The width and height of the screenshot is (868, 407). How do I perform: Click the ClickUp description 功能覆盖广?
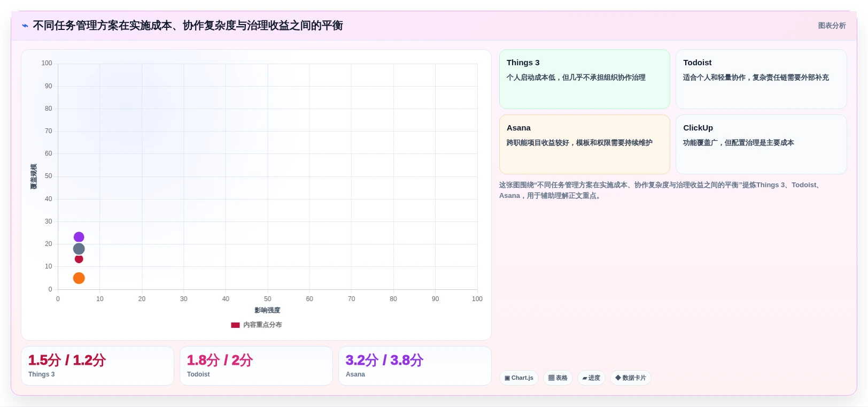click(738, 143)
